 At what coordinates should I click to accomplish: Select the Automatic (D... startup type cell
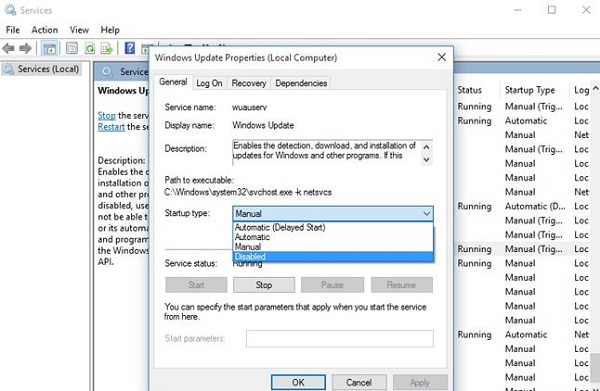tap(535, 207)
